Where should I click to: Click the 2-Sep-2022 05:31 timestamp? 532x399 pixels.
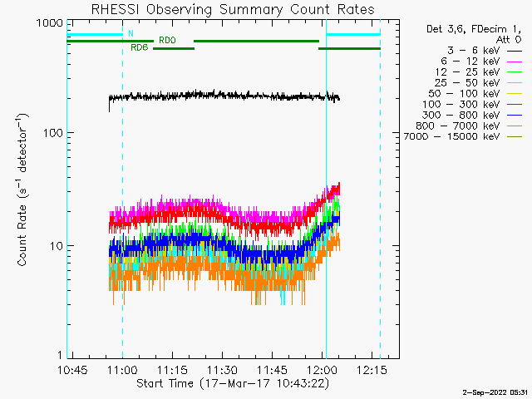click(495, 392)
